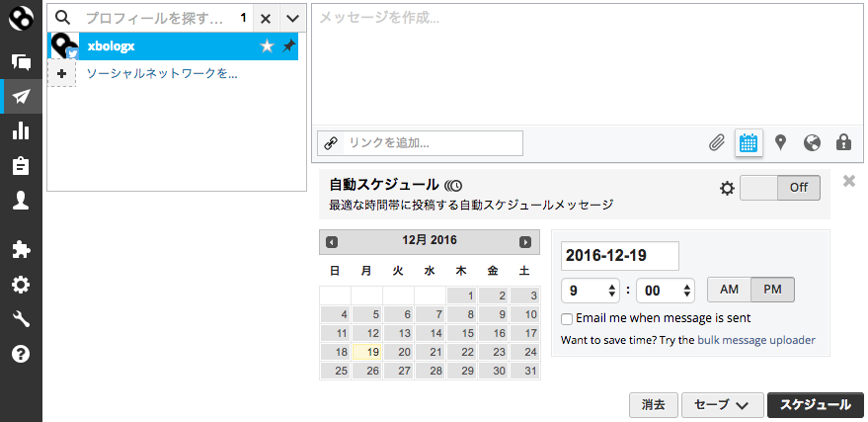Select December 31 on calendar
868x422 pixels.
[x=524, y=371]
